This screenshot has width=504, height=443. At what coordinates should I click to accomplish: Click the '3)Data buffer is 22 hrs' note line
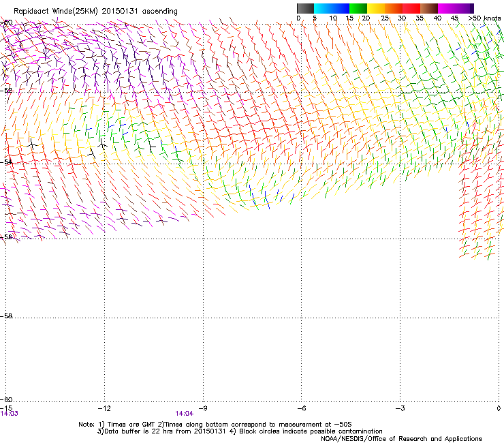click(240, 431)
